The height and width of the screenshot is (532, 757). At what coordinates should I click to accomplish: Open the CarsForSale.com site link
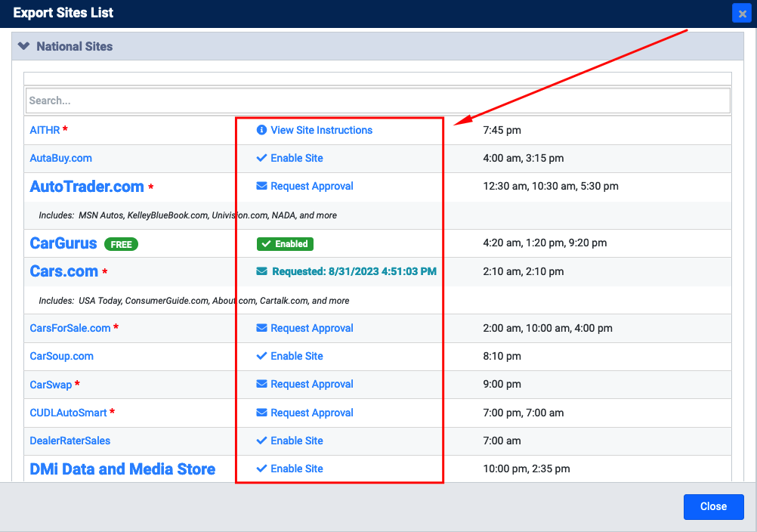coord(70,328)
